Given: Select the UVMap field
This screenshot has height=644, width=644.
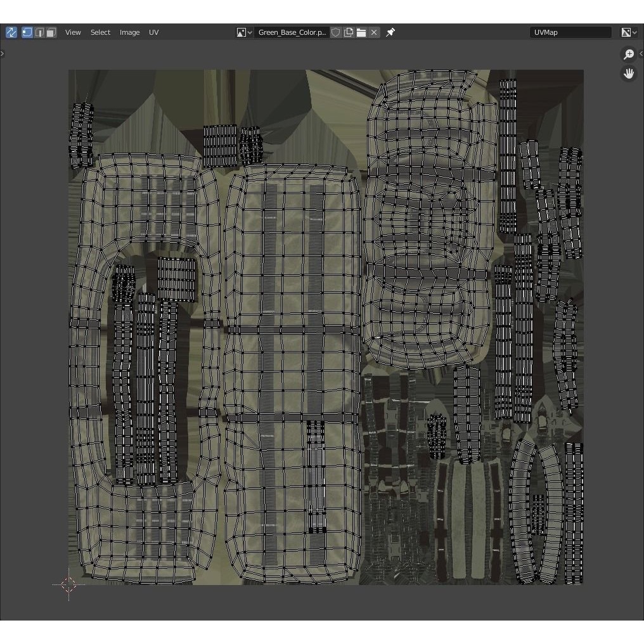Looking at the screenshot, I should pyautogui.click(x=570, y=32).
